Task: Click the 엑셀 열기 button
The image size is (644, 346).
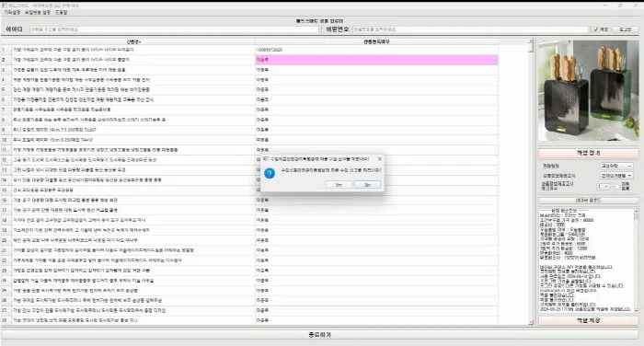Action: coord(589,153)
